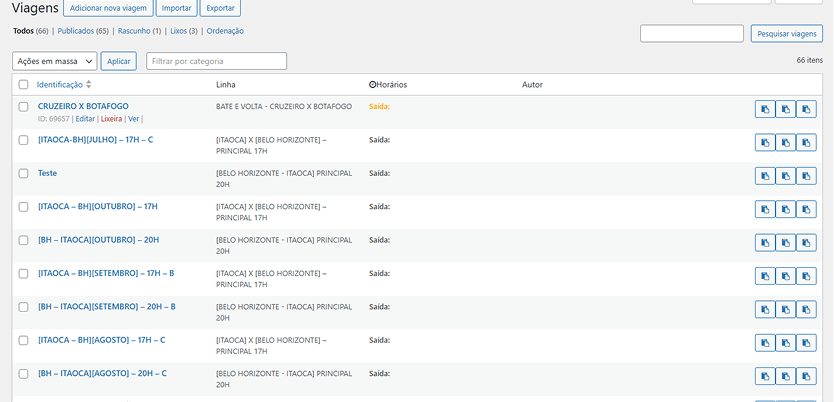This screenshot has height=402, width=834.
Task: Click last copy icon in [BH – ITAOCA][OUTUBRO] – 20H row
Action: [x=806, y=243]
